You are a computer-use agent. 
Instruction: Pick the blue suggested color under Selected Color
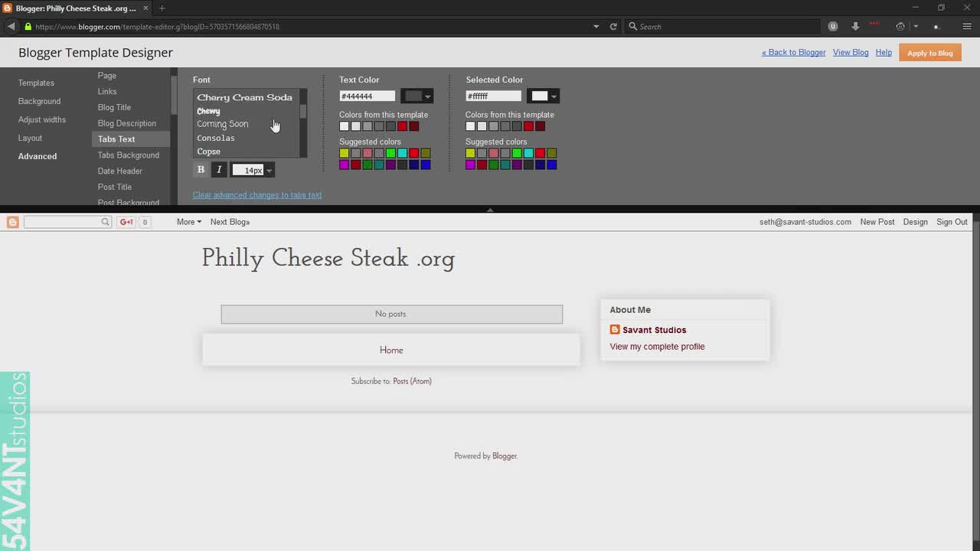click(551, 165)
